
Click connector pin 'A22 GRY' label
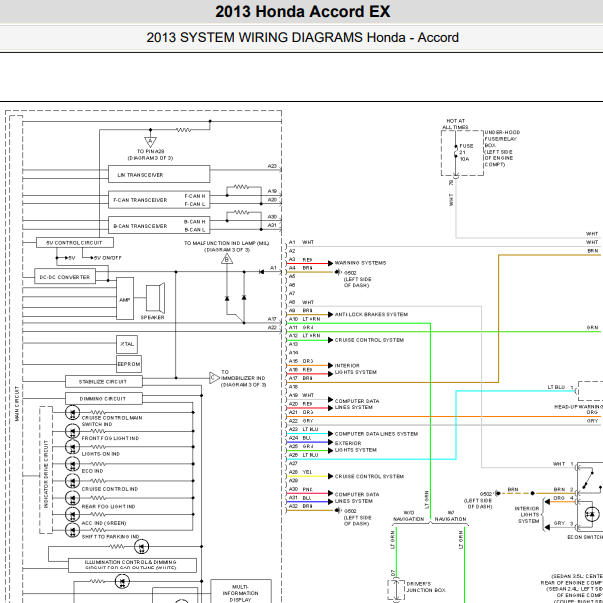(x=302, y=421)
